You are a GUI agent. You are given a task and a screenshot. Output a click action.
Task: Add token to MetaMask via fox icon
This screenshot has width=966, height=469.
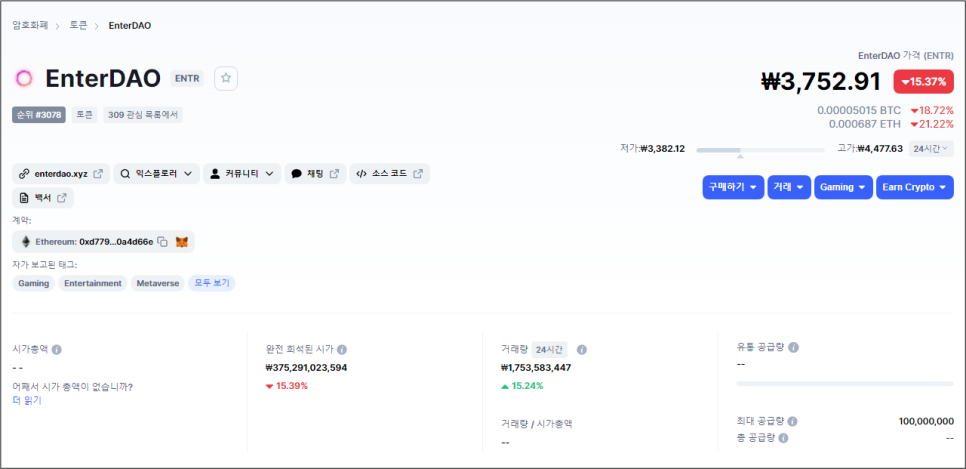coord(182,242)
